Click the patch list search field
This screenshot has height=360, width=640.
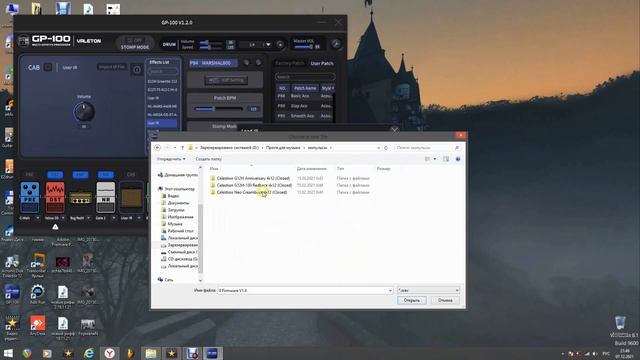point(305,76)
